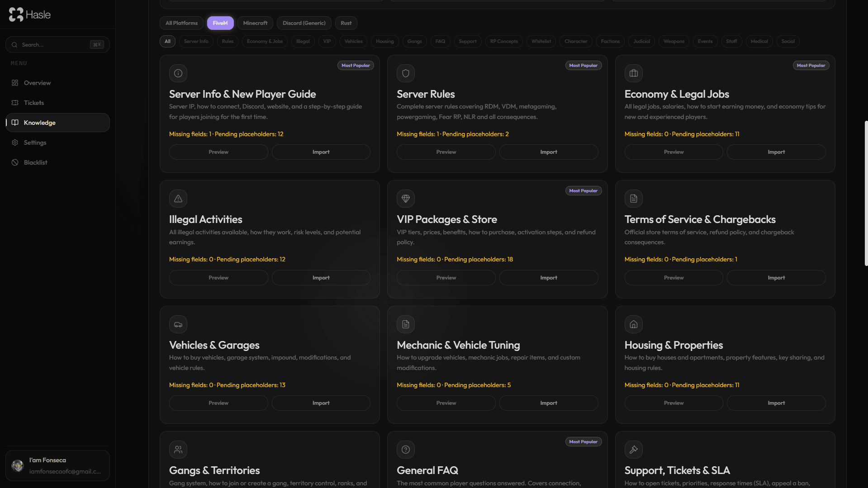Image resolution: width=868 pixels, height=488 pixels.
Task: Import the Economy & Legal Jobs article
Action: 776,152
